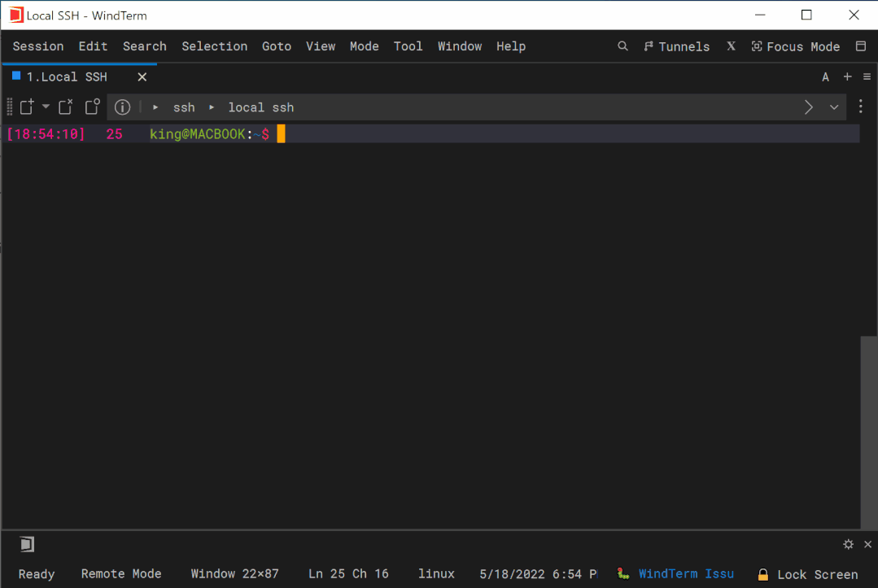Open the Selection menu
Image resolution: width=878 pixels, height=588 pixels.
click(x=215, y=46)
